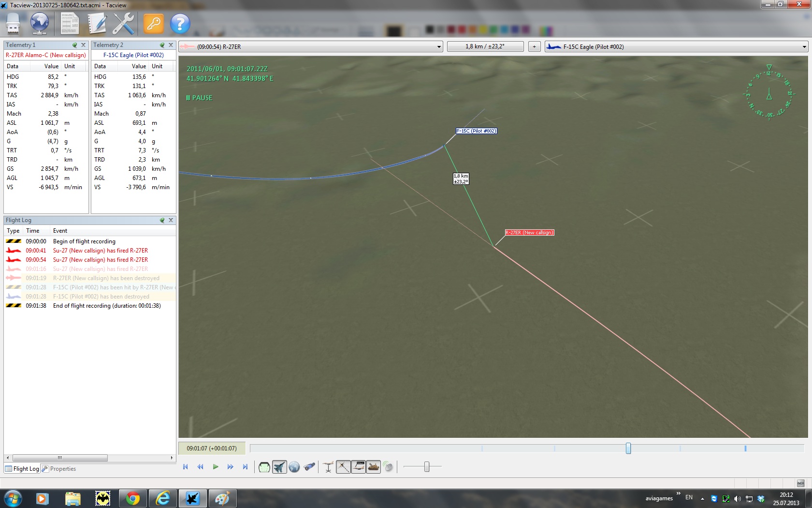Fast forward the playback
This screenshot has width=812, height=508.
[x=231, y=467]
